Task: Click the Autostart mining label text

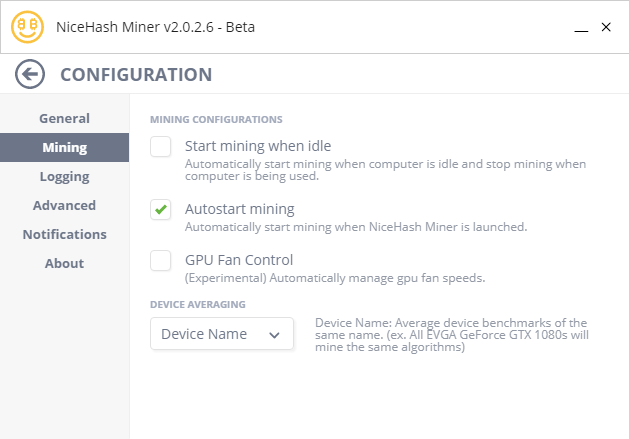Action: point(239,209)
